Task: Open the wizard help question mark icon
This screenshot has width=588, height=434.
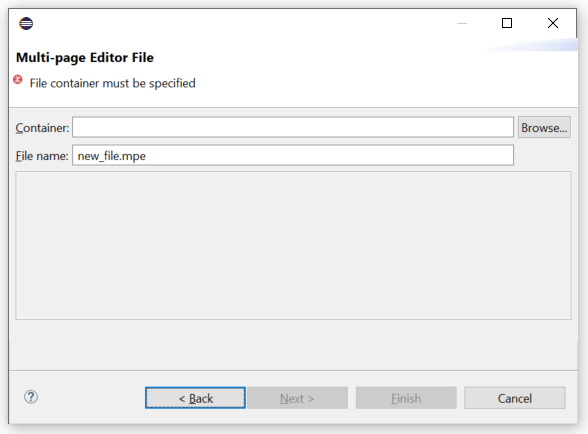Action: click(31, 397)
